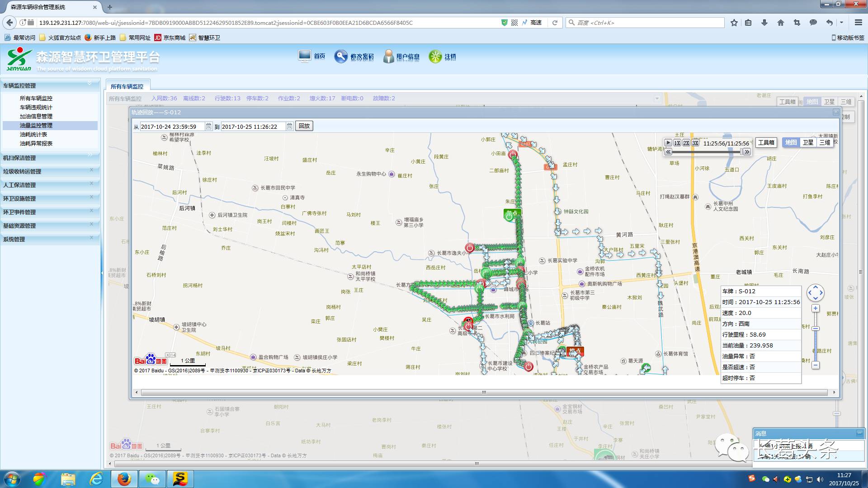Click the 首页 home icon
This screenshot has width=868, height=488.
tap(305, 56)
